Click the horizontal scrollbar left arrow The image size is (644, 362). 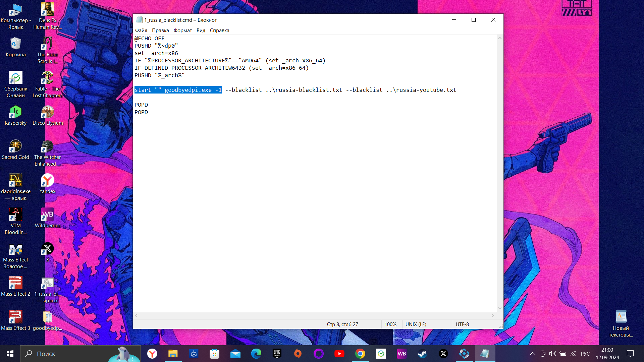[x=136, y=316]
